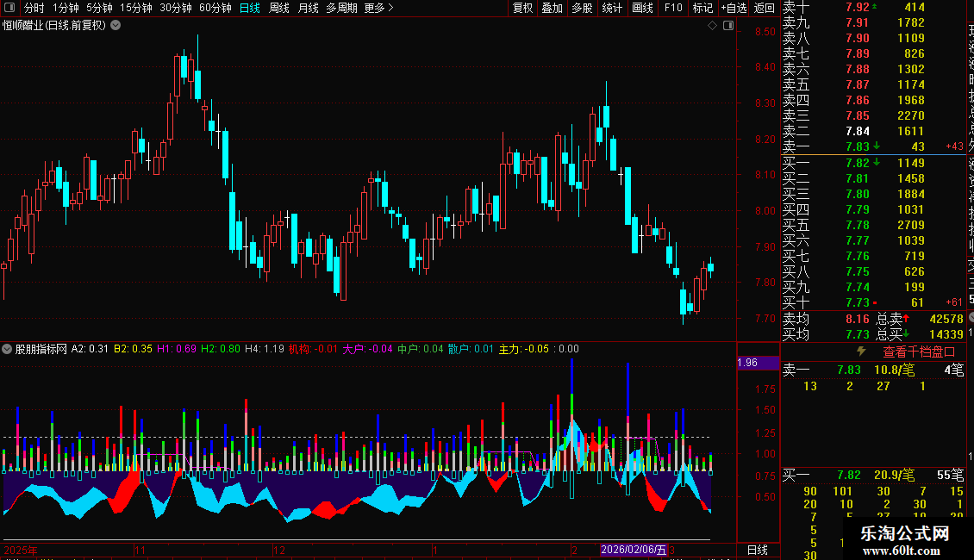Click the 总卖 42578 total value
Viewport: 974px width, 560px height.
(920, 319)
